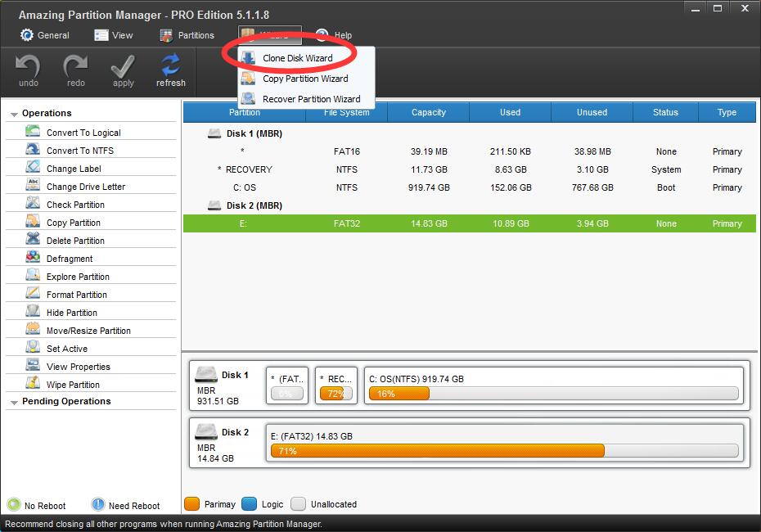This screenshot has height=532, width=761.
Task: Click the Unused column header
Action: click(x=592, y=112)
